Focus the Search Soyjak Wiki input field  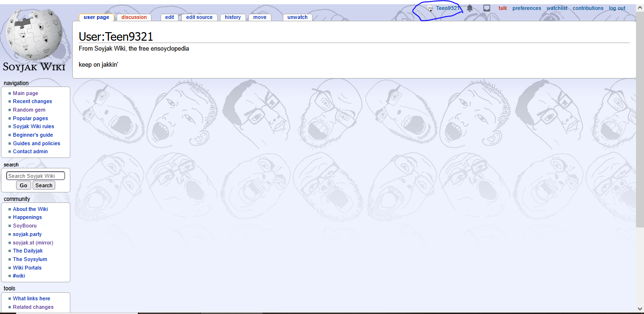coord(35,176)
